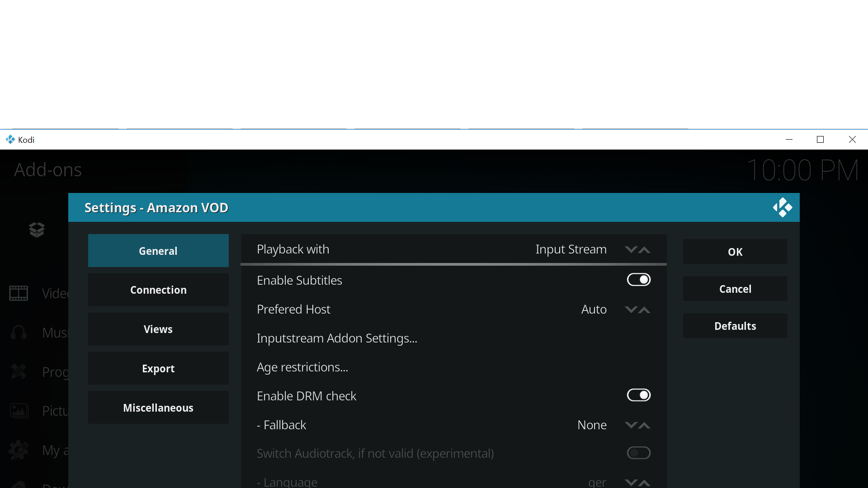Click up arrow for Playback with
The width and height of the screenshot is (868, 488).
click(x=644, y=249)
